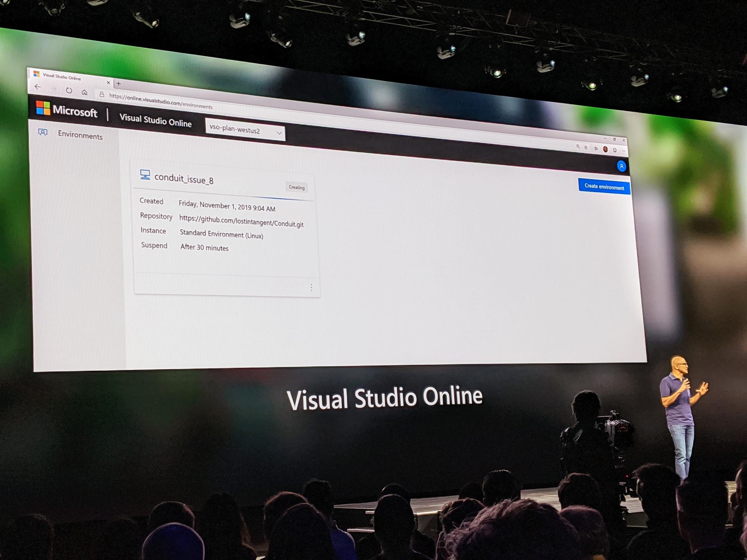Open a new browser tab
The height and width of the screenshot is (560, 747).
click(118, 84)
